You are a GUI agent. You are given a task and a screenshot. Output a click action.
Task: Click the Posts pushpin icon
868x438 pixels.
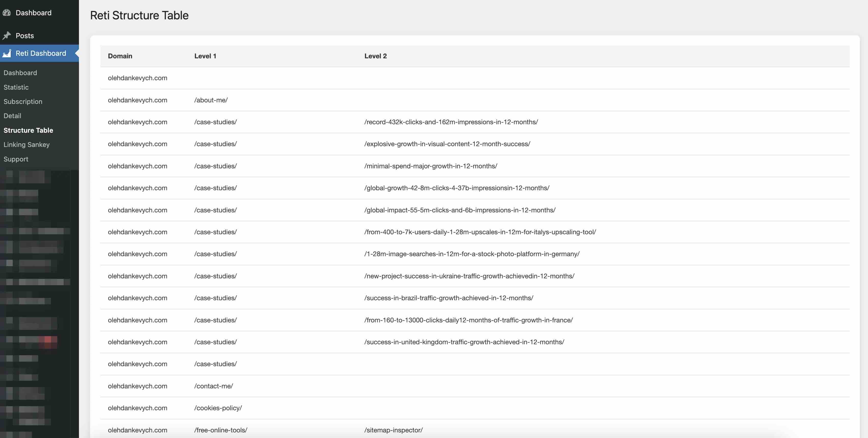(7, 35)
